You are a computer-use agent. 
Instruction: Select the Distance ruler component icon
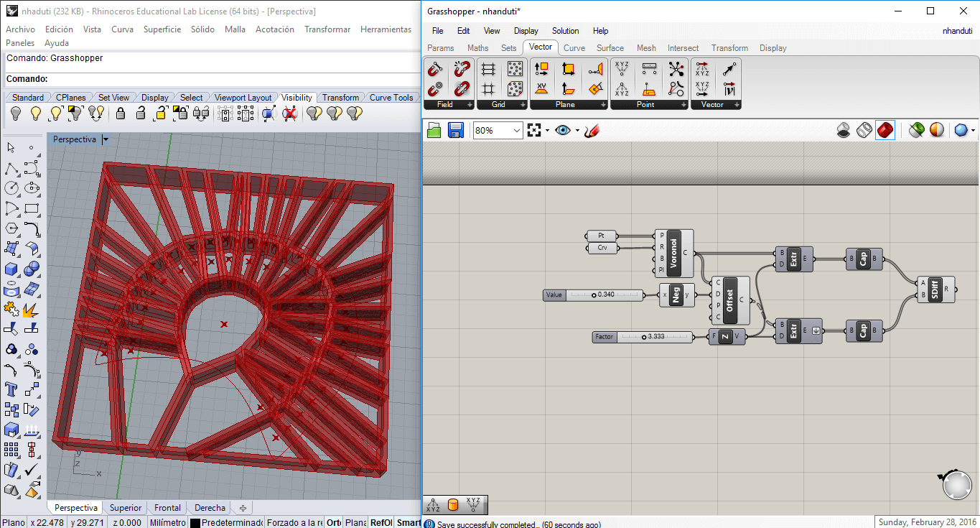(x=649, y=70)
